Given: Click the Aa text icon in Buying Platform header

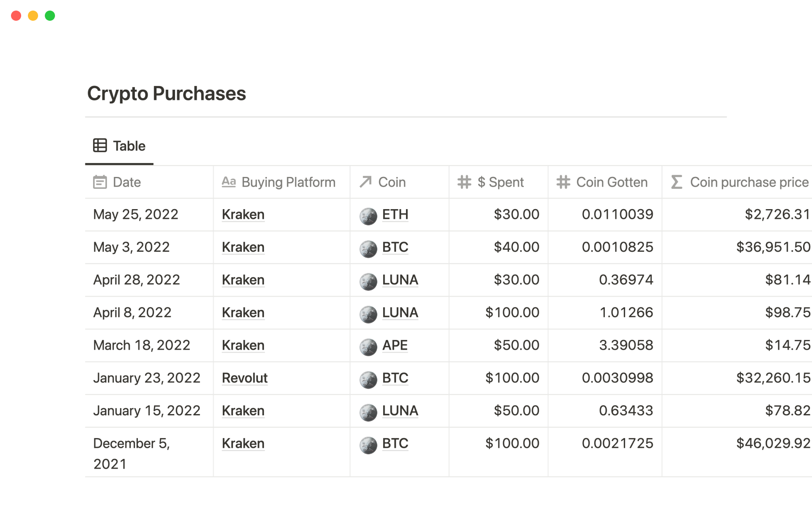Looking at the screenshot, I should [x=228, y=182].
